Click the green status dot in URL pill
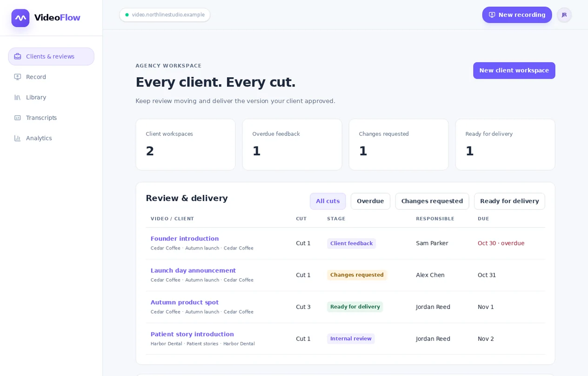Screen dimensions: 588x376 point(127,15)
